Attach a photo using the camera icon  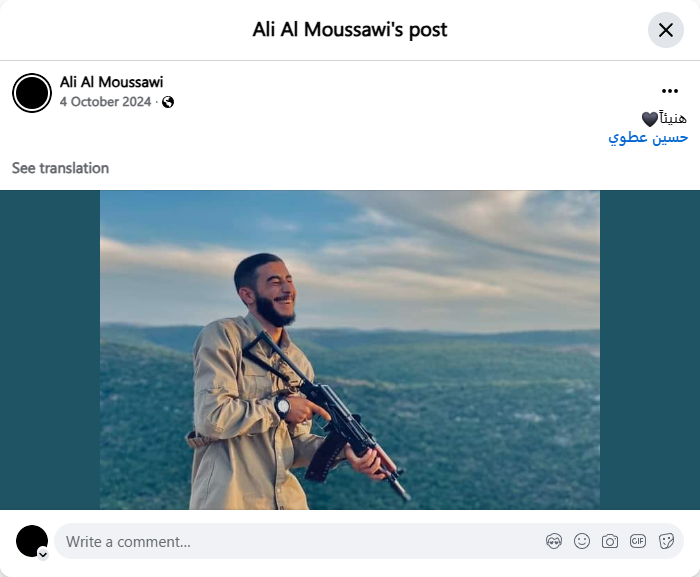pos(610,541)
